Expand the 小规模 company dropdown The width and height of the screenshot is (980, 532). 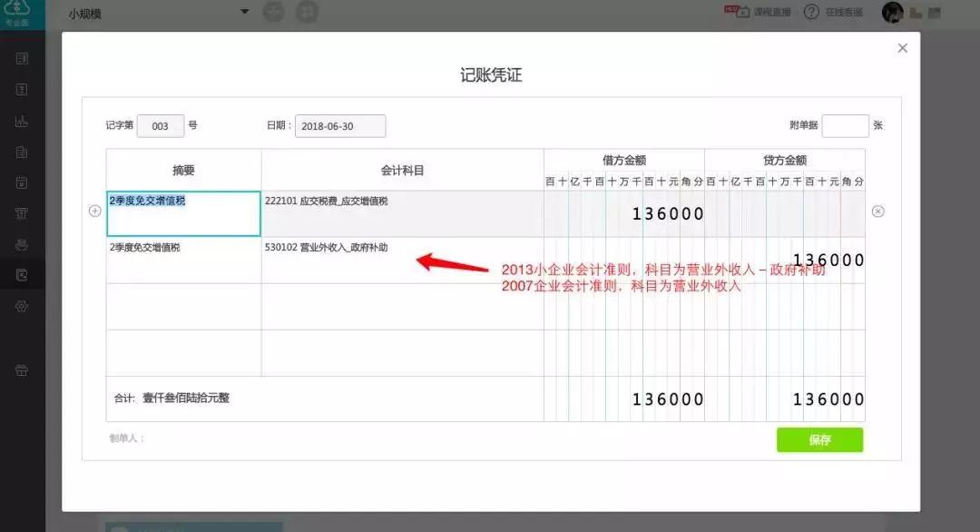click(243, 12)
